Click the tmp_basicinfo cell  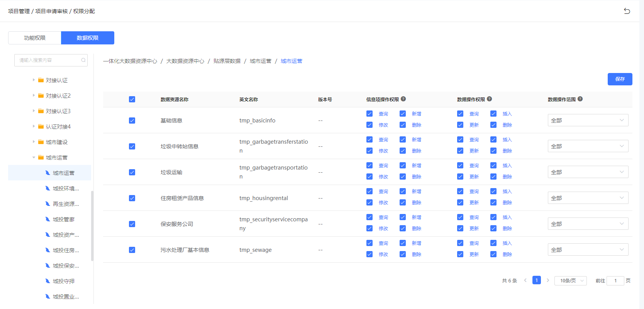pos(258,121)
